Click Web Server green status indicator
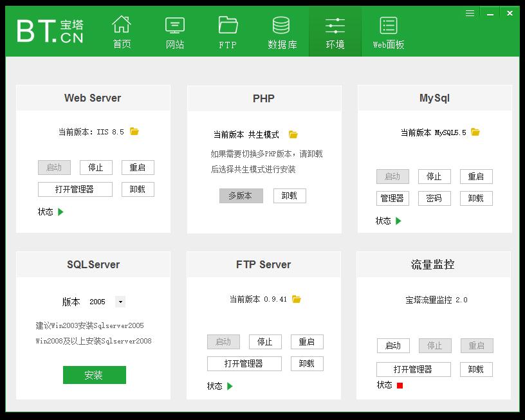 [60, 212]
